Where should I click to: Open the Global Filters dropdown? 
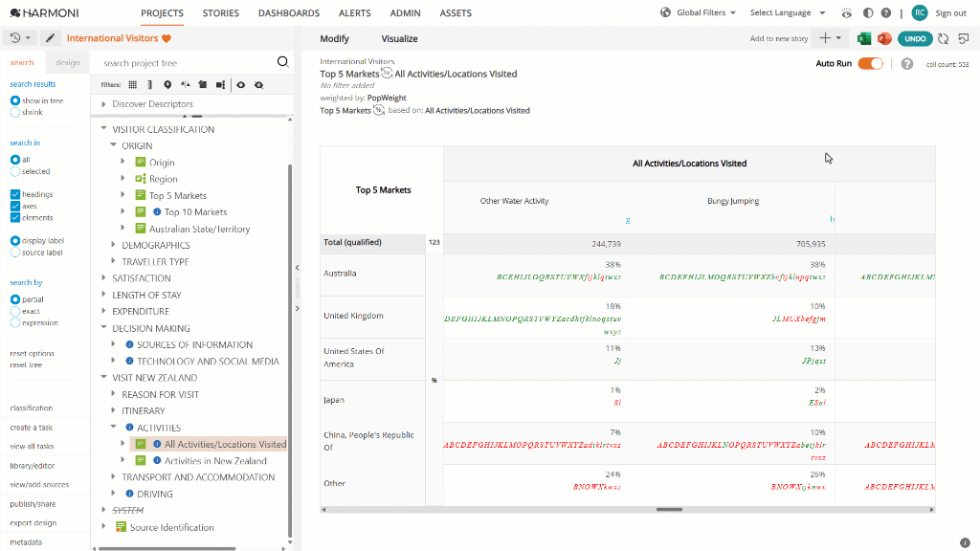click(698, 12)
